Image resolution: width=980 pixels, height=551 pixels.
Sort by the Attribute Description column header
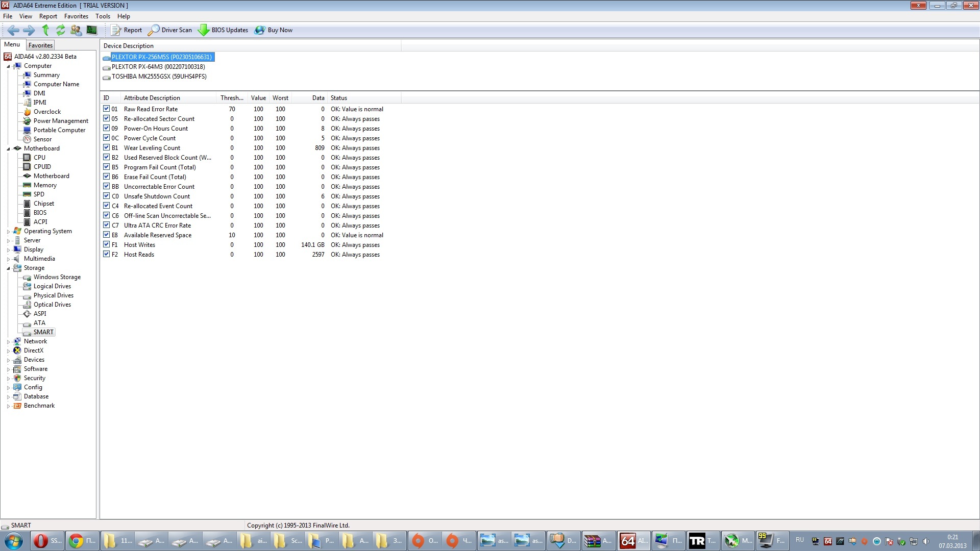tap(152, 98)
